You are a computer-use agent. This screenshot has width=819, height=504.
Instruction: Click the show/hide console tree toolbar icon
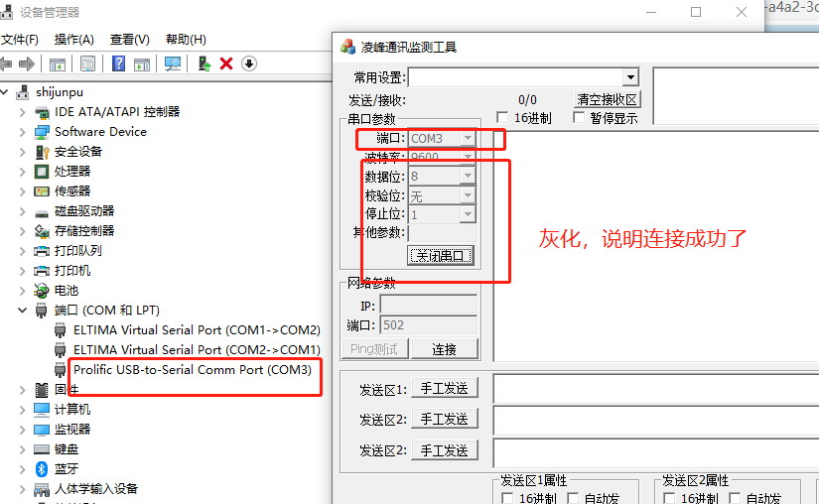coord(57,64)
